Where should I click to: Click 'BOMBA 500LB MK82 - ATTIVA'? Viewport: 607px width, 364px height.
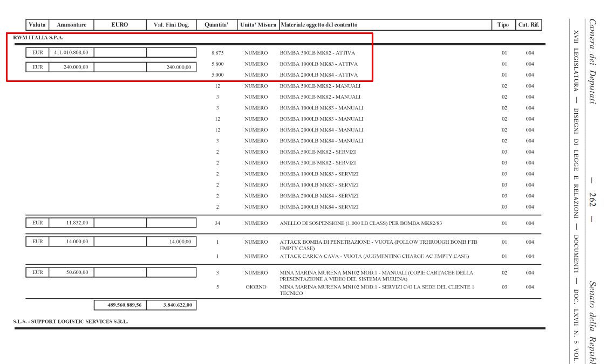tap(317, 53)
